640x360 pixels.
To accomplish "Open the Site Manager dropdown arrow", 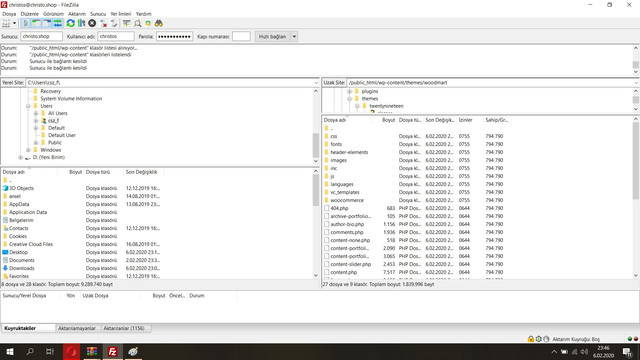I will [x=14, y=23].
